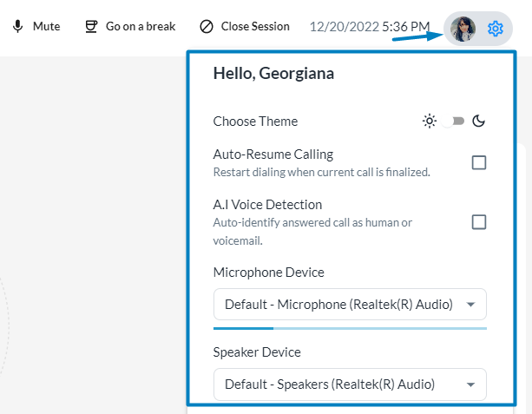This screenshot has width=532, height=414.
Task: Open settings with the gear icon
Action: point(496,29)
